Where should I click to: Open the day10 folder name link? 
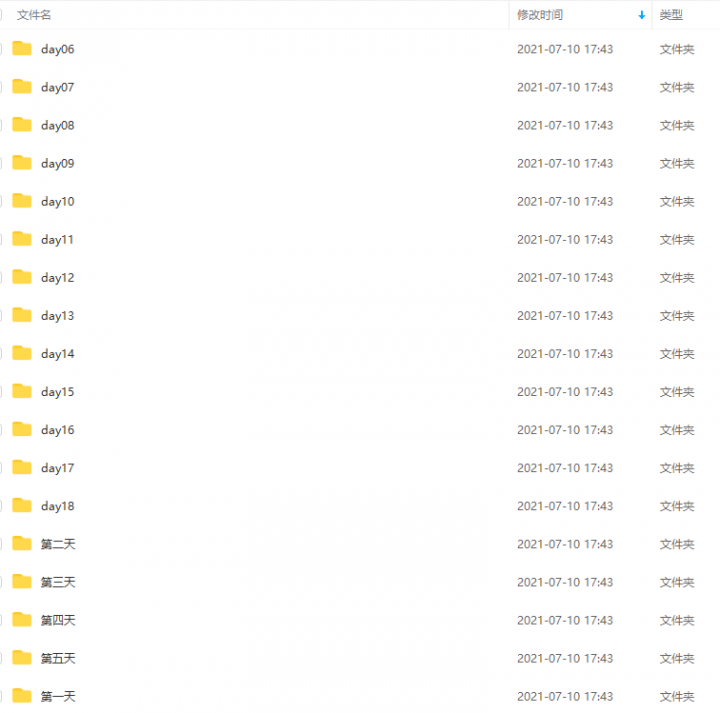pyautogui.click(x=57, y=202)
